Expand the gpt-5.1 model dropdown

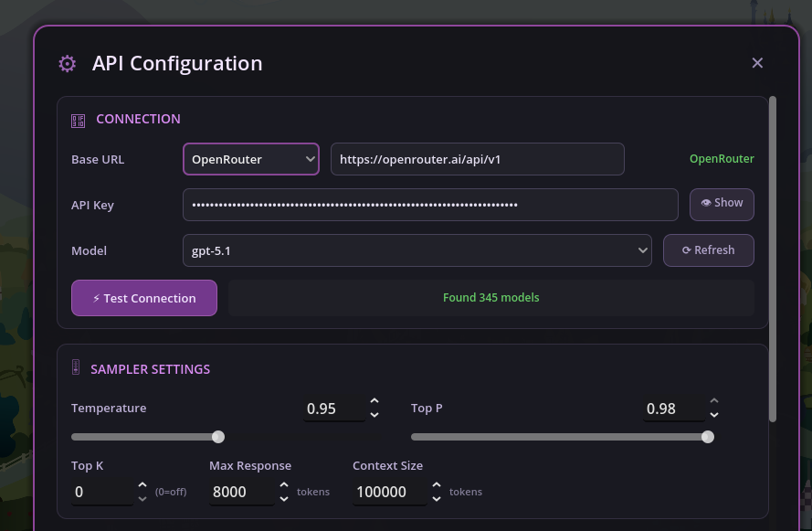(417, 250)
